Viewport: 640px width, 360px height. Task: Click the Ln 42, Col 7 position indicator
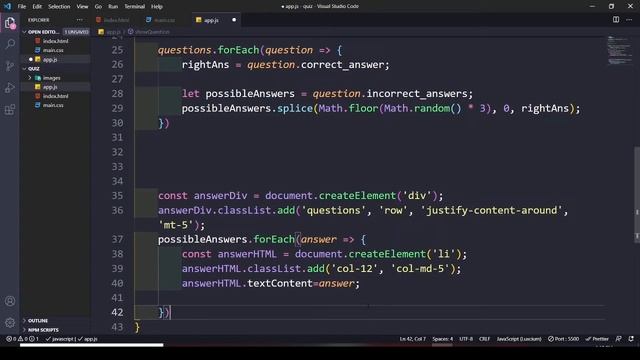point(413,339)
